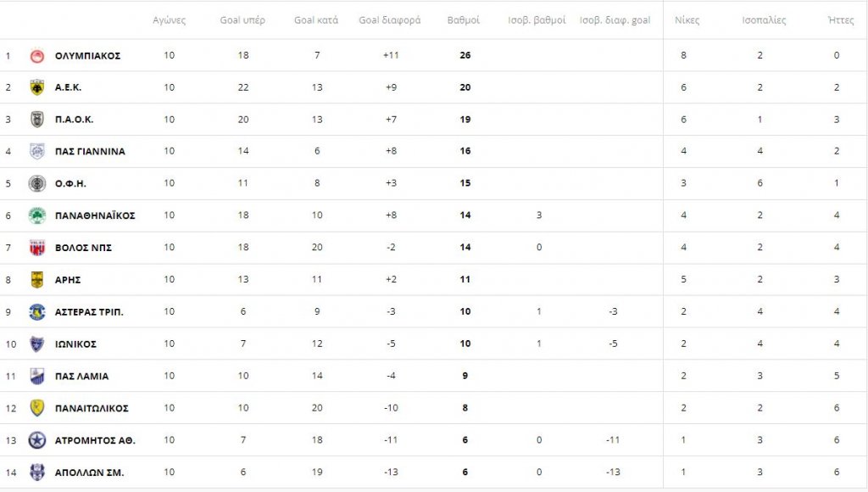Click the Παναθηναϊκός green shamrock logo
The height and width of the screenshot is (492, 868).
(37, 215)
